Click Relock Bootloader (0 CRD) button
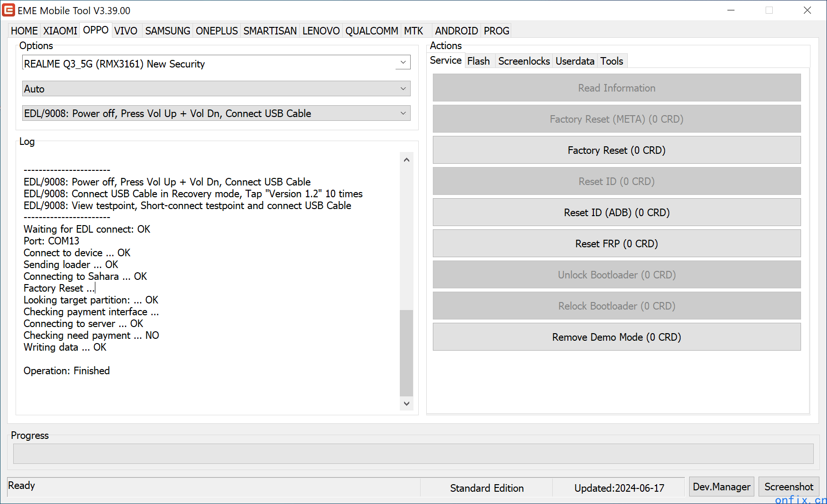The image size is (827, 504). click(616, 306)
